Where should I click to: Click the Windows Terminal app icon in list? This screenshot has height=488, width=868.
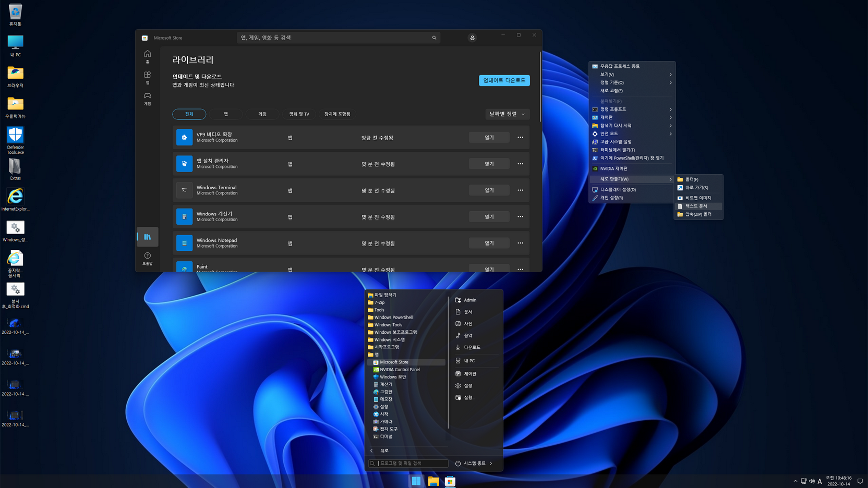click(x=184, y=190)
